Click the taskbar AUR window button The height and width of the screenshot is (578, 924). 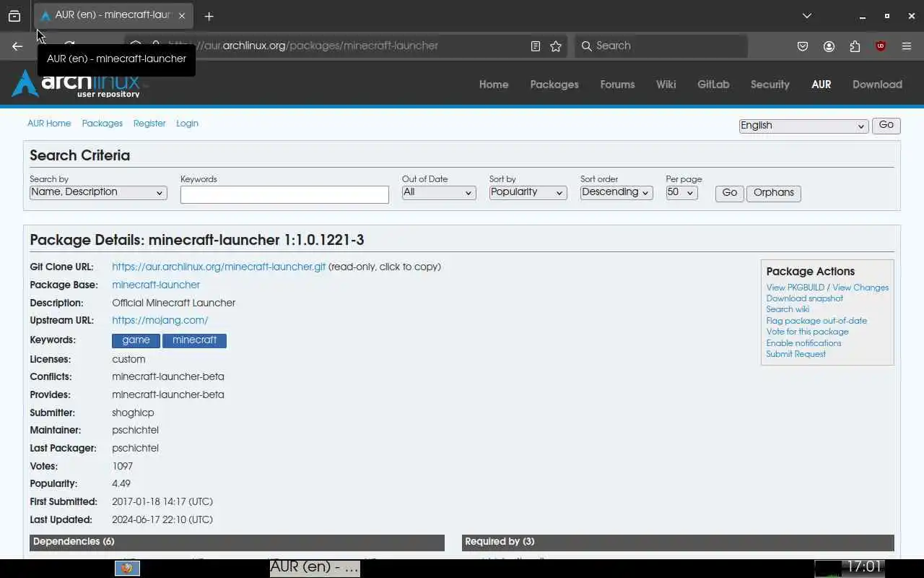coord(314,568)
